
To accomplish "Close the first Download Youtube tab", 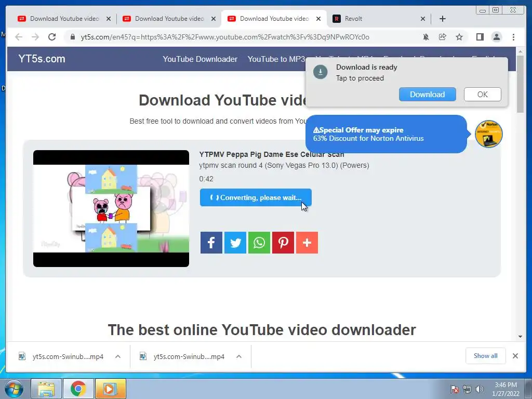I will coord(108,19).
